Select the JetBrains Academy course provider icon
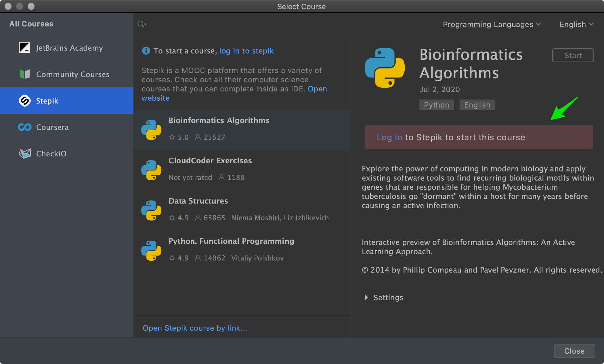The height and width of the screenshot is (364, 604). coord(25,48)
